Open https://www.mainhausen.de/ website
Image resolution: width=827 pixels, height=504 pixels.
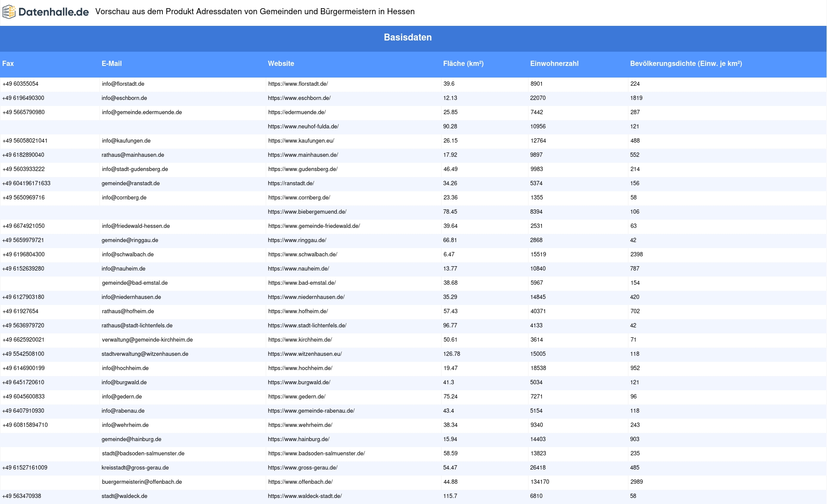(x=303, y=155)
